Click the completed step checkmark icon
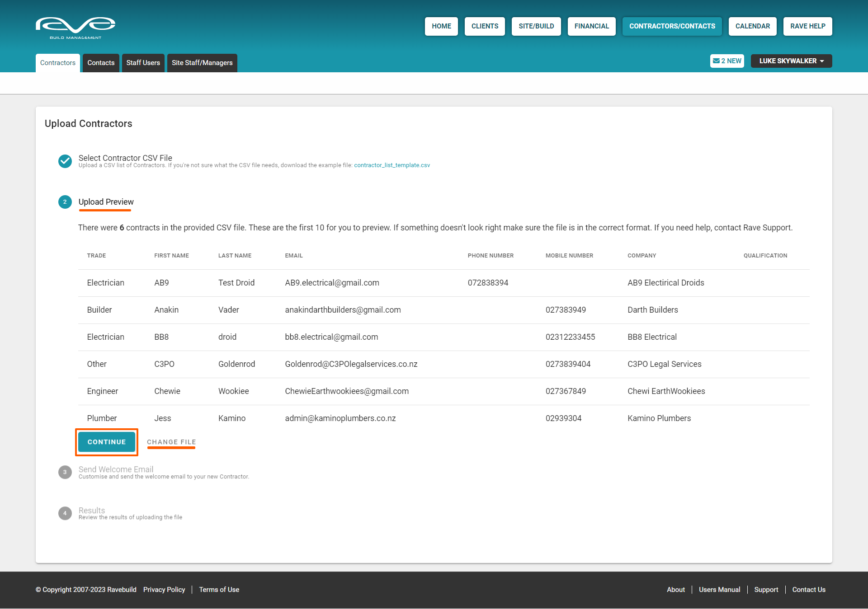 tap(65, 161)
